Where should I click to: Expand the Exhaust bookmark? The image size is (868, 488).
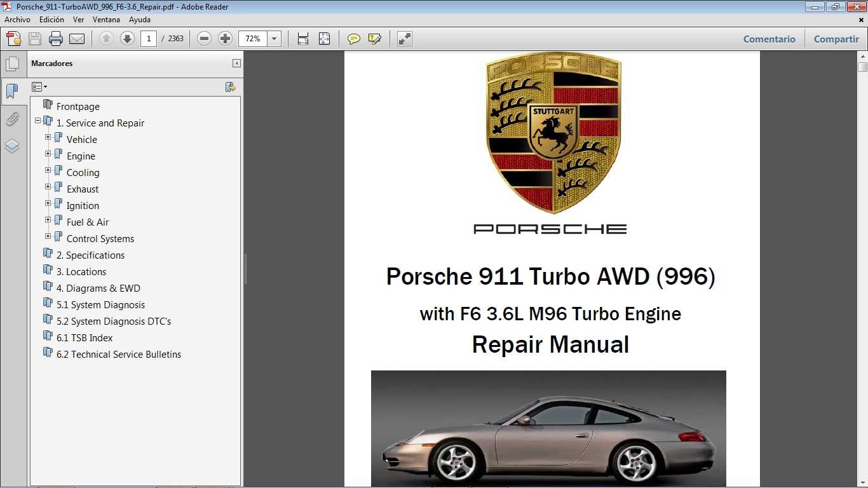click(48, 186)
